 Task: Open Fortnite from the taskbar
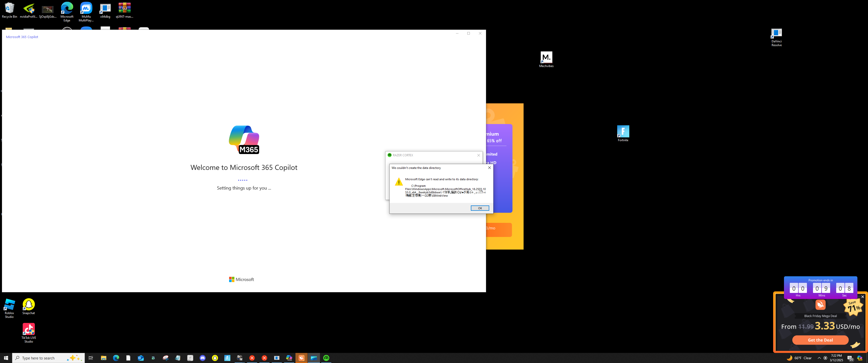[x=227, y=358]
